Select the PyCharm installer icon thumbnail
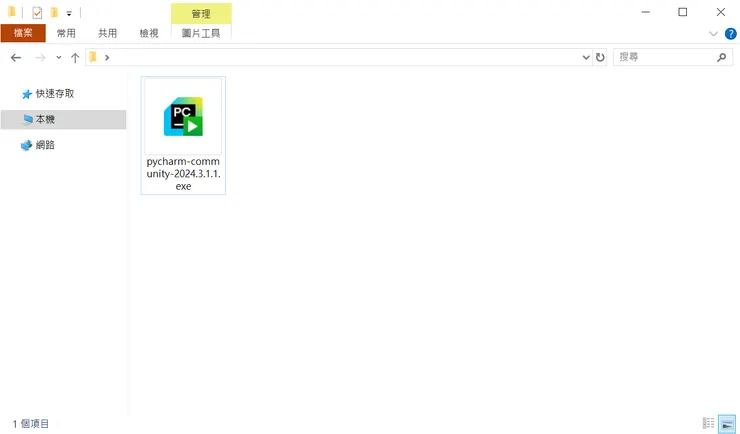The image size is (740, 434). coord(184,117)
